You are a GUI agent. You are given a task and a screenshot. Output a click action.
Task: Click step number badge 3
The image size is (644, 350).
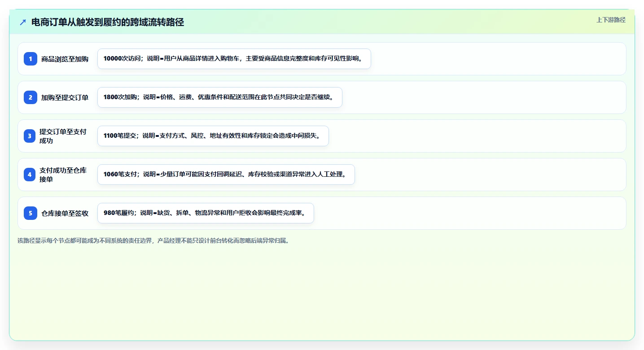[x=30, y=136]
